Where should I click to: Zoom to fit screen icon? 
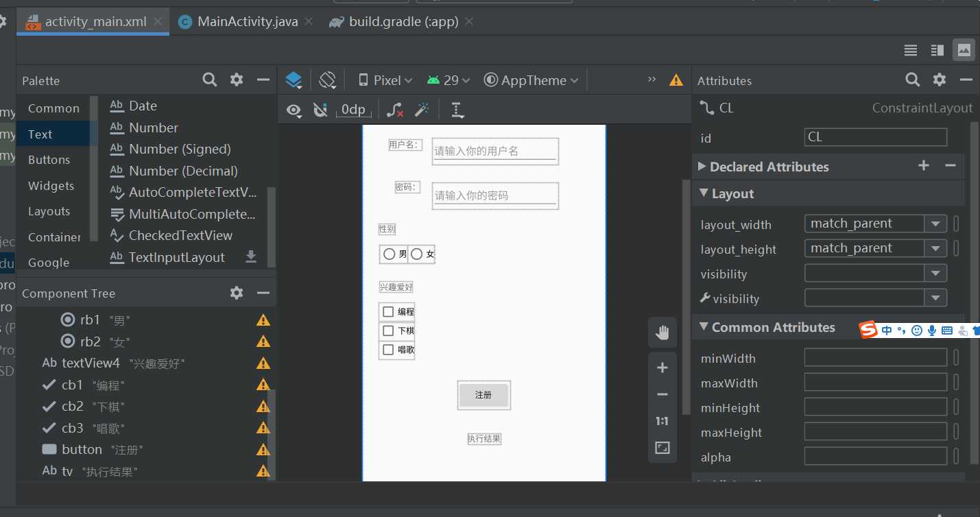pos(662,448)
